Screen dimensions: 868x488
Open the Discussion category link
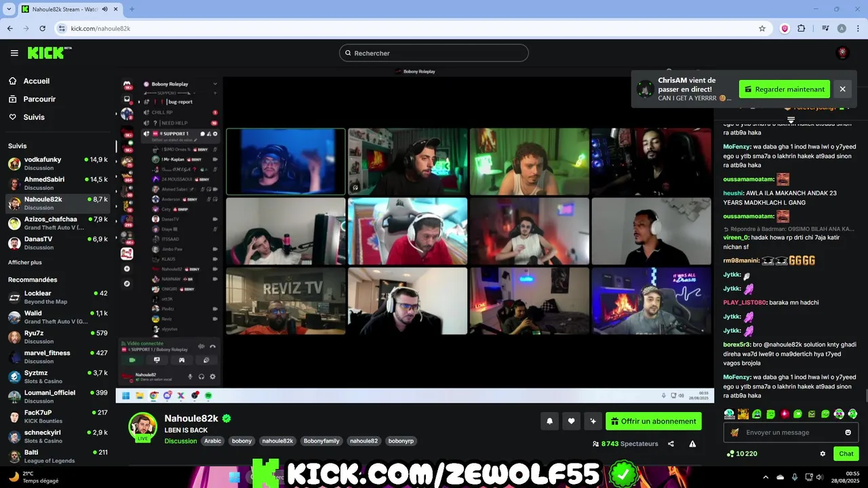(x=180, y=441)
